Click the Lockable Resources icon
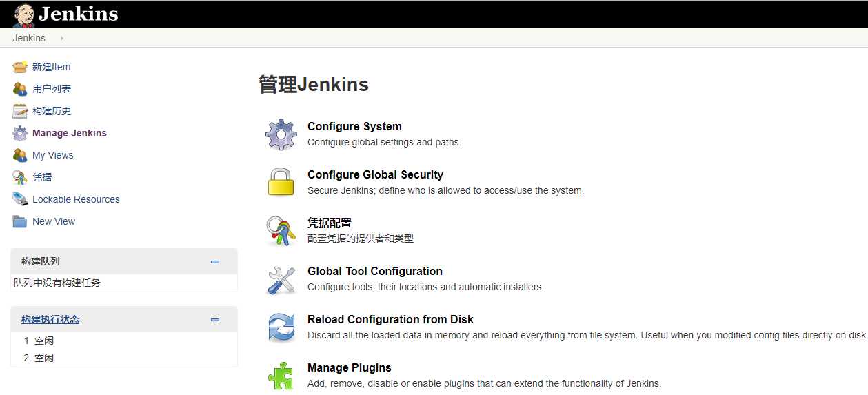 pos(20,199)
